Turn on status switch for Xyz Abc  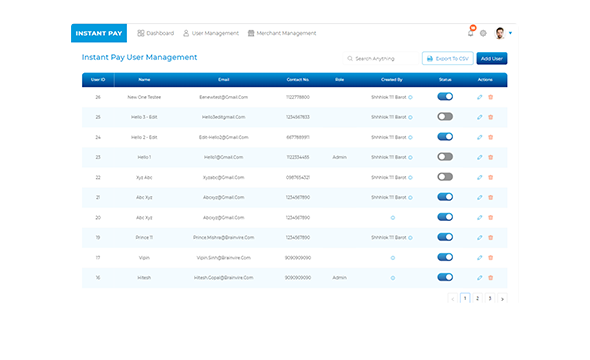click(x=445, y=177)
